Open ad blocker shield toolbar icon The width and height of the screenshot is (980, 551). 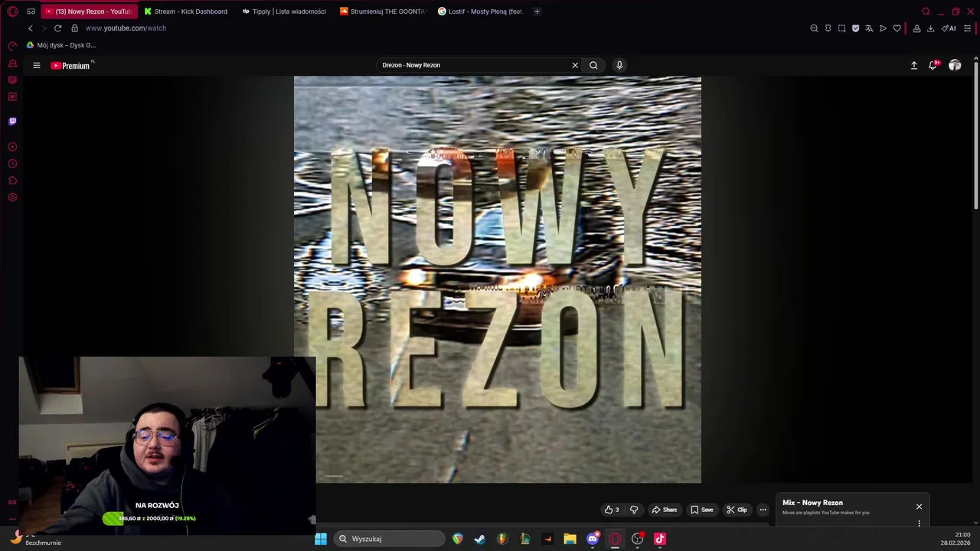(855, 28)
